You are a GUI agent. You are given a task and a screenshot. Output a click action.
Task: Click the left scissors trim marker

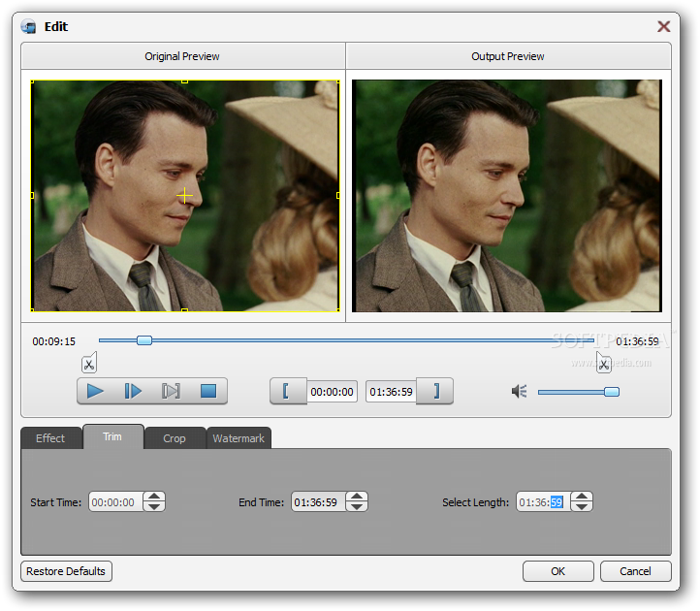point(89,363)
